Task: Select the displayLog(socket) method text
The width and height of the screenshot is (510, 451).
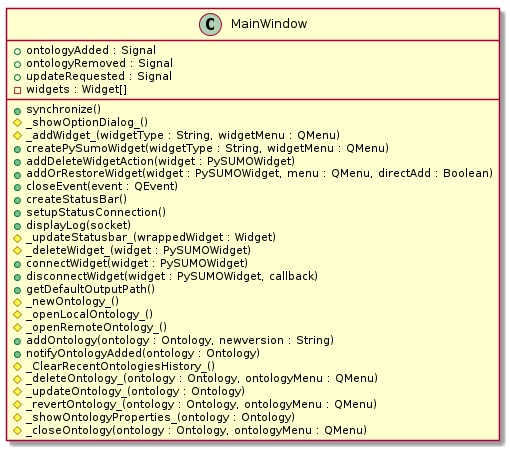Action: (79, 225)
